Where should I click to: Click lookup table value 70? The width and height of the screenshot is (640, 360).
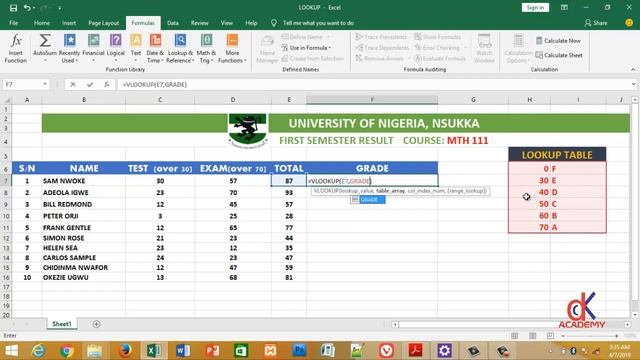(x=529, y=227)
